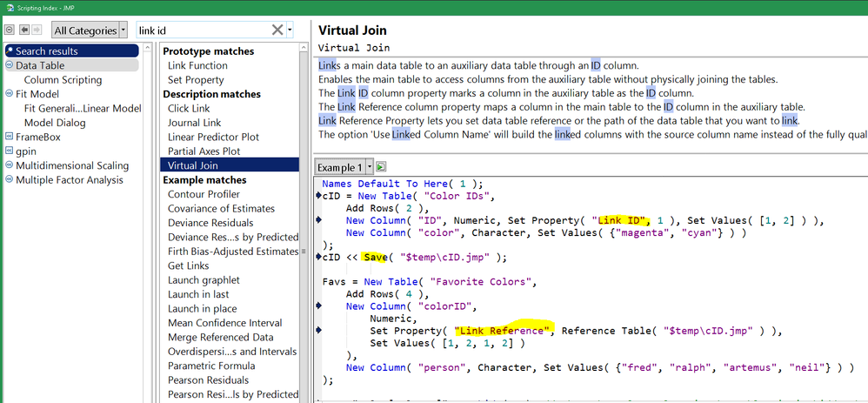Open the Covariance of Estimates entry
This screenshot has width=868, height=403.
click(222, 208)
